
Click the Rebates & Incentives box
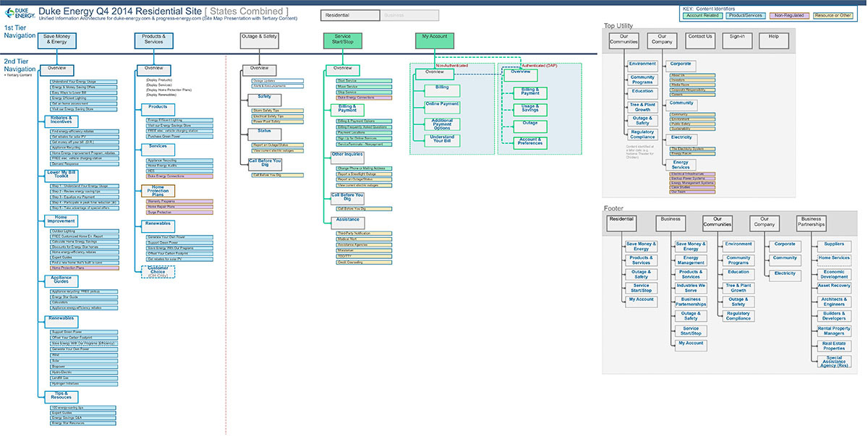(x=61, y=121)
